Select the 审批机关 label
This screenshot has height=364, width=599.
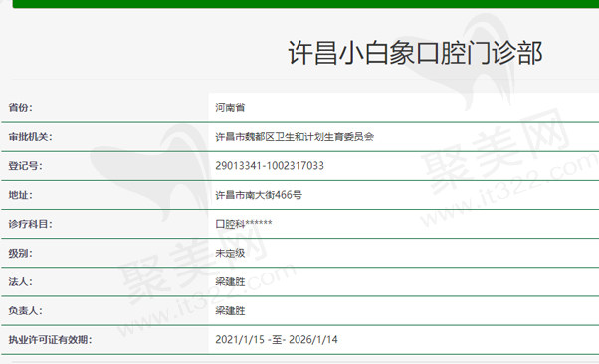tap(31, 136)
